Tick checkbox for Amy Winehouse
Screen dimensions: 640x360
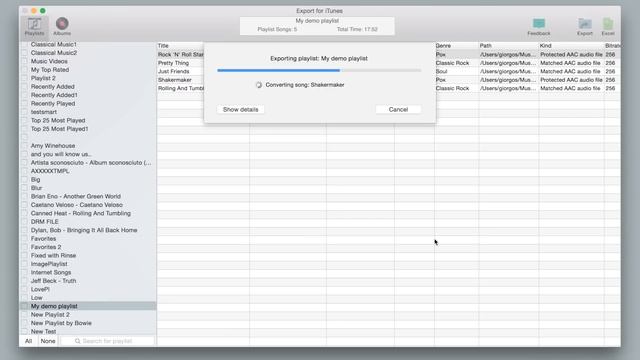[x=24, y=146]
